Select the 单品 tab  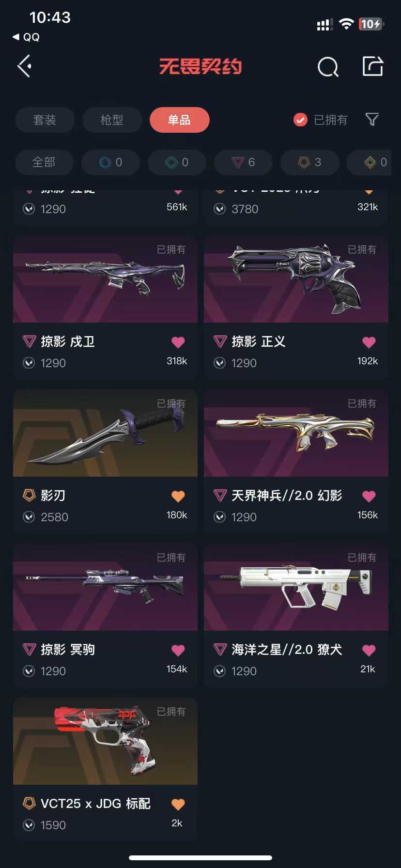coord(179,120)
